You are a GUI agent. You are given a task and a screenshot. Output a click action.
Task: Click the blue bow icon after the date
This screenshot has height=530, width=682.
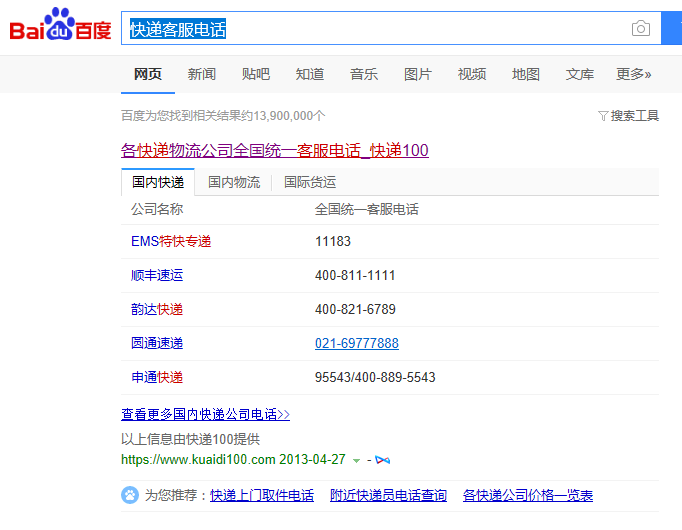tap(382, 460)
